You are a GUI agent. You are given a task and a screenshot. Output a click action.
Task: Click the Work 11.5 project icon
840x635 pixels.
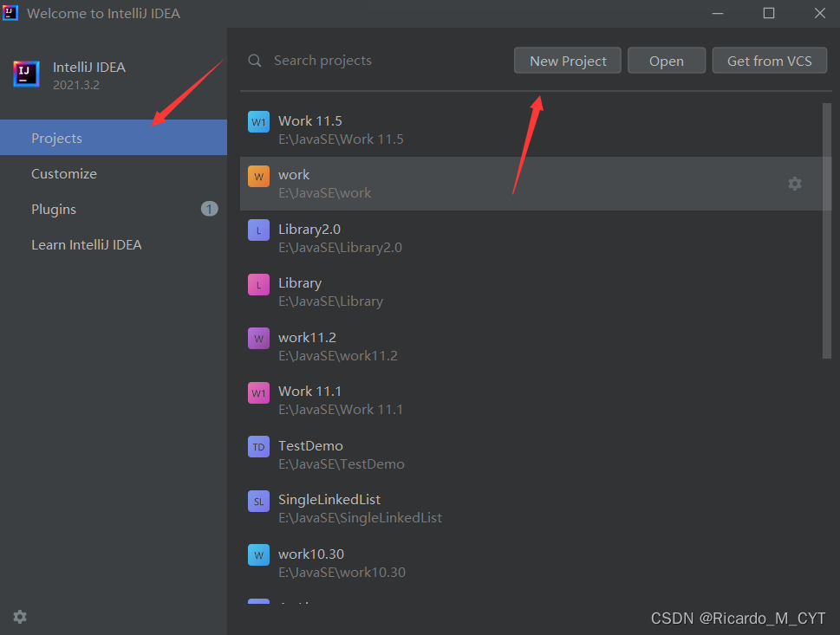point(258,121)
